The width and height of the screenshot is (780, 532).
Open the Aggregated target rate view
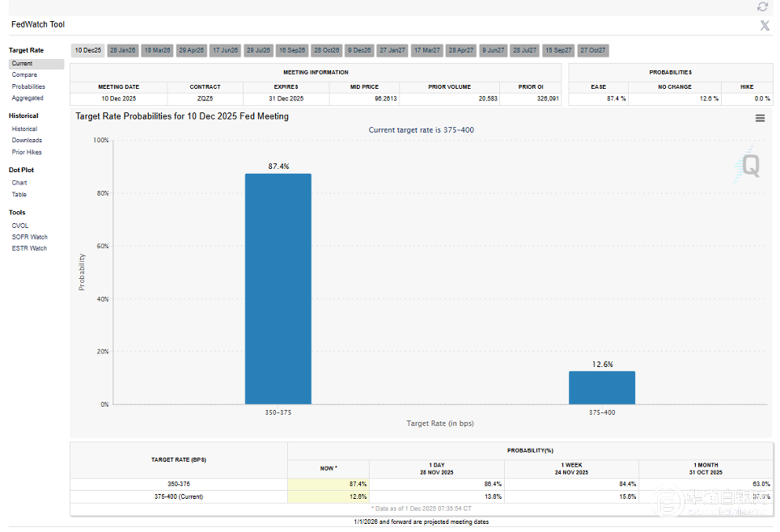tap(28, 98)
